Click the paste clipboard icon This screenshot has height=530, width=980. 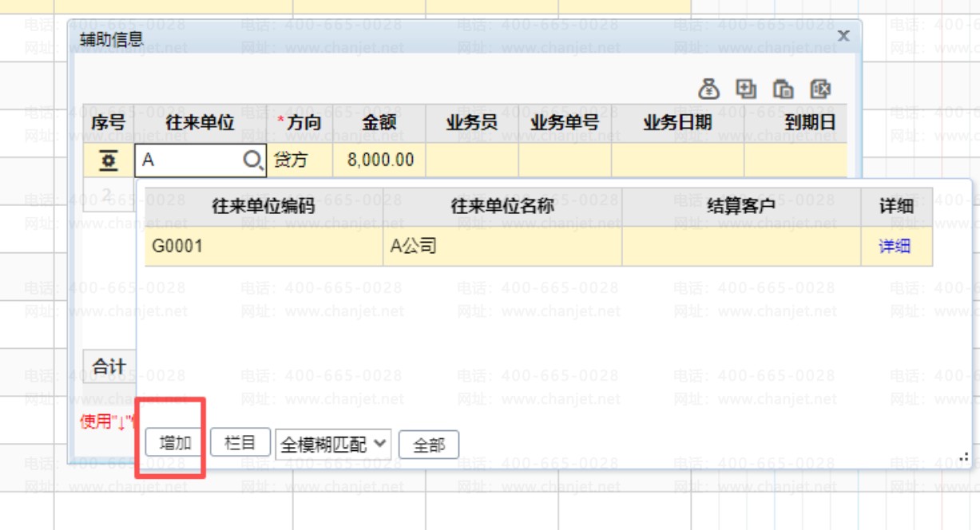point(784,89)
